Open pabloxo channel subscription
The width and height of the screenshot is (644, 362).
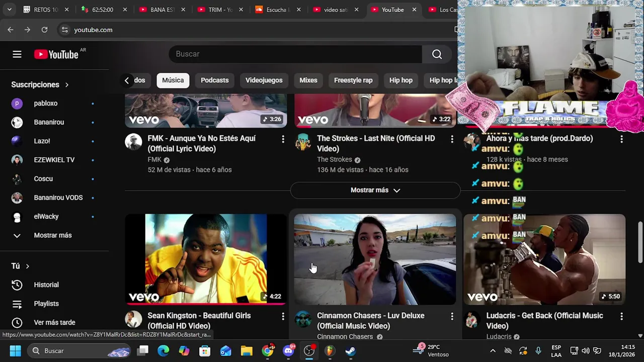[54, 104]
